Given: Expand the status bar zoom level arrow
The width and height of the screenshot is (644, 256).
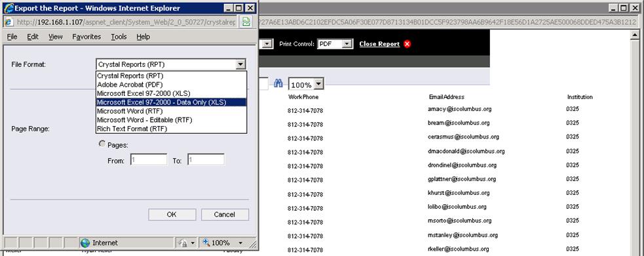Looking at the screenshot, I should [240, 243].
